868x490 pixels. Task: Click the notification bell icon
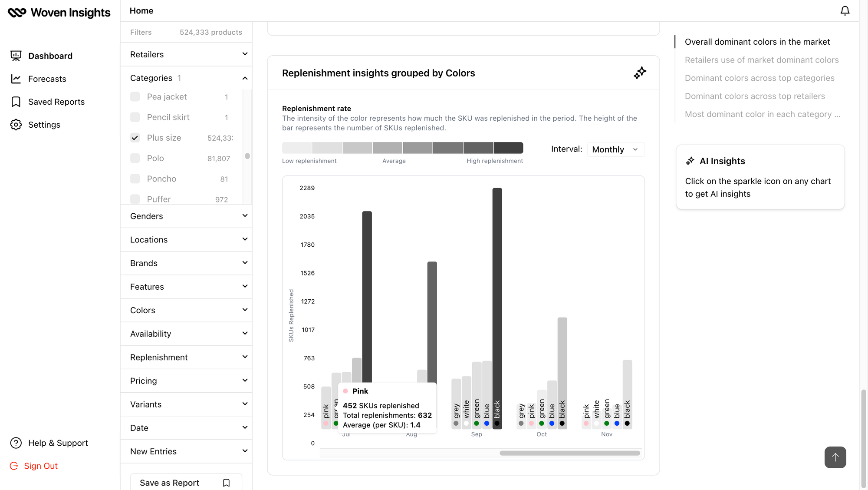[845, 10]
